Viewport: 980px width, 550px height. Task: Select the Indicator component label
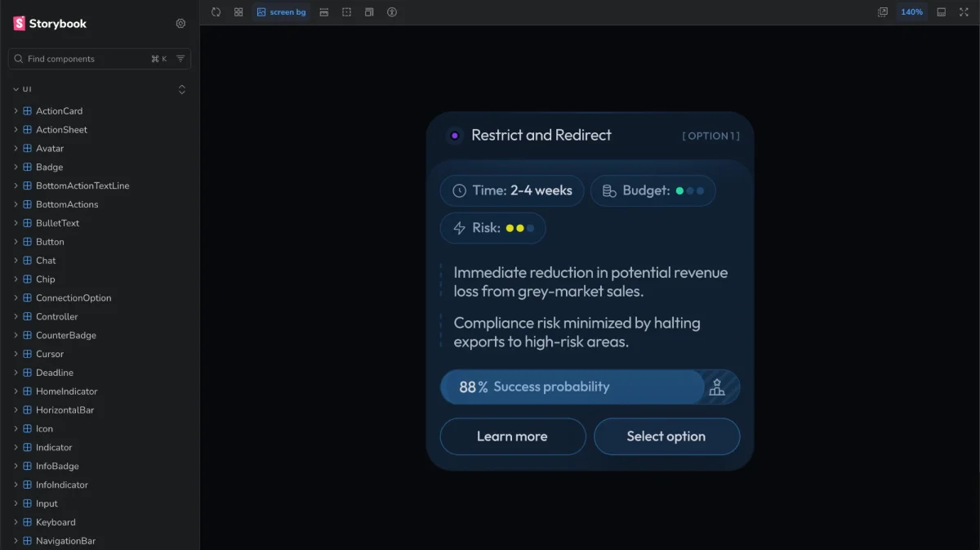coord(54,448)
